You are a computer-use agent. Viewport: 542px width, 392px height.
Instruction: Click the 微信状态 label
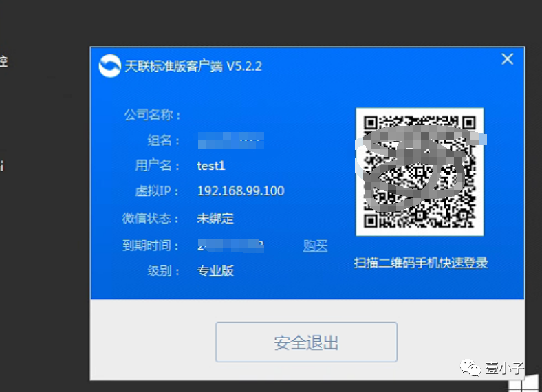(151, 218)
